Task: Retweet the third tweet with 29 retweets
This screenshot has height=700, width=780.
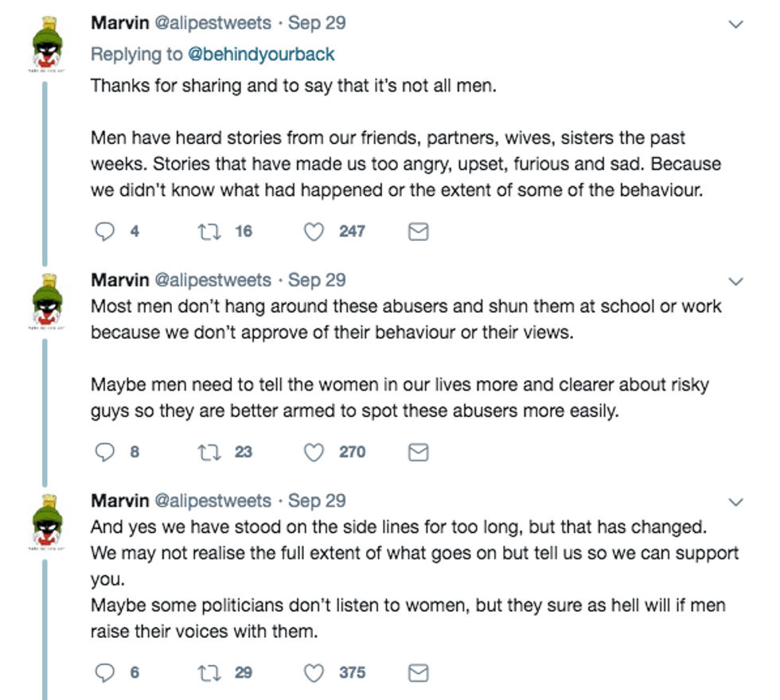Action: coord(209,671)
